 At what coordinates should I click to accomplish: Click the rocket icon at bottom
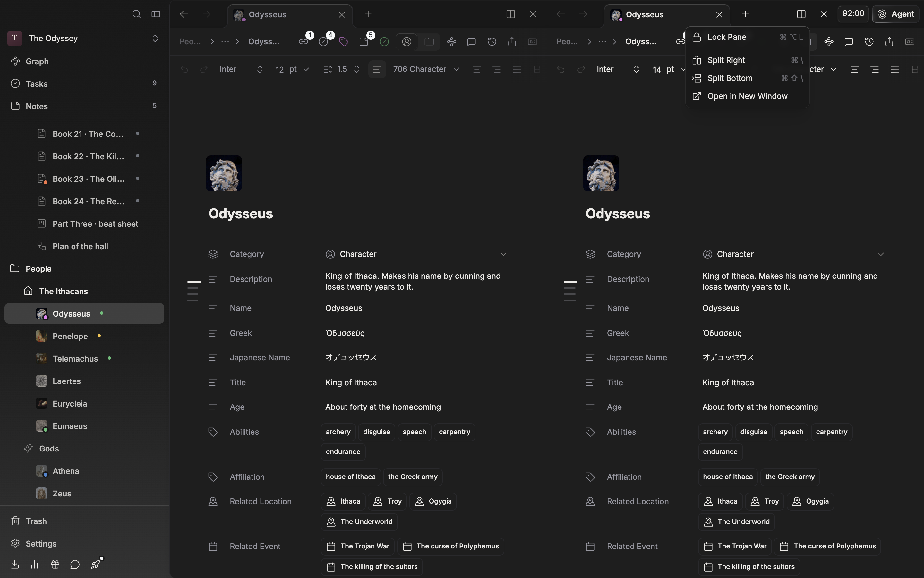[x=96, y=564]
